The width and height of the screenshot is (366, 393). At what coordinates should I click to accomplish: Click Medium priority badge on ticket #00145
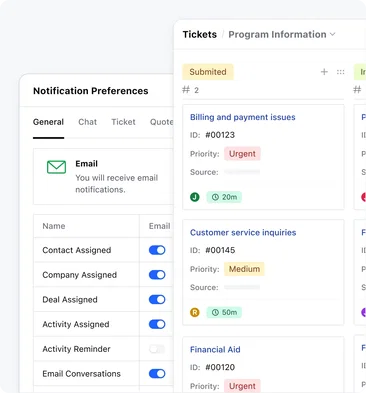[244, 269]
